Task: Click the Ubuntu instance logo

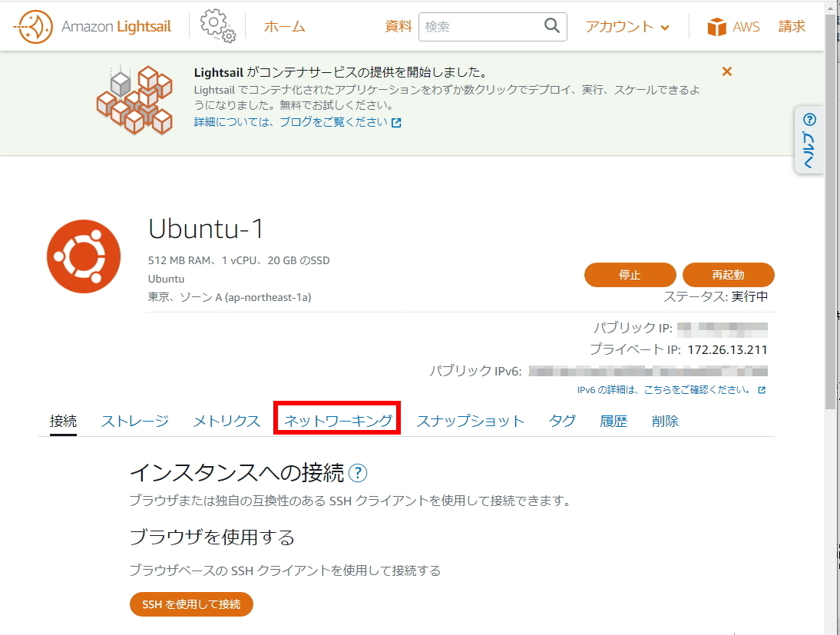Action: click(x=84, y=256)
